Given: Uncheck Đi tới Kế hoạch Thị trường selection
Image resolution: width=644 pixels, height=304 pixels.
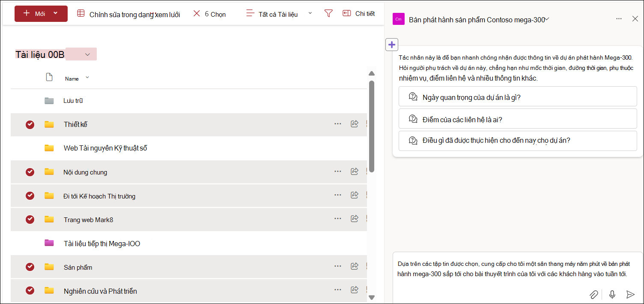Looking at the screenshot, I should click(x=30, y=196).
